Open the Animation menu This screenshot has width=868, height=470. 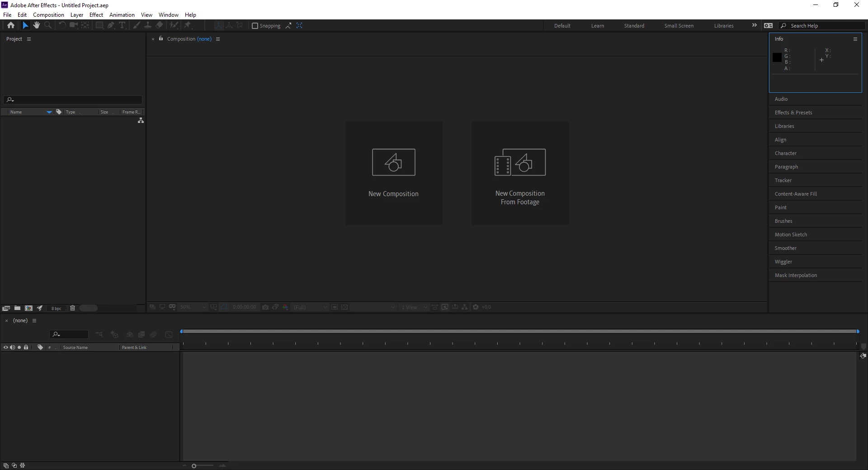(122, 14)
